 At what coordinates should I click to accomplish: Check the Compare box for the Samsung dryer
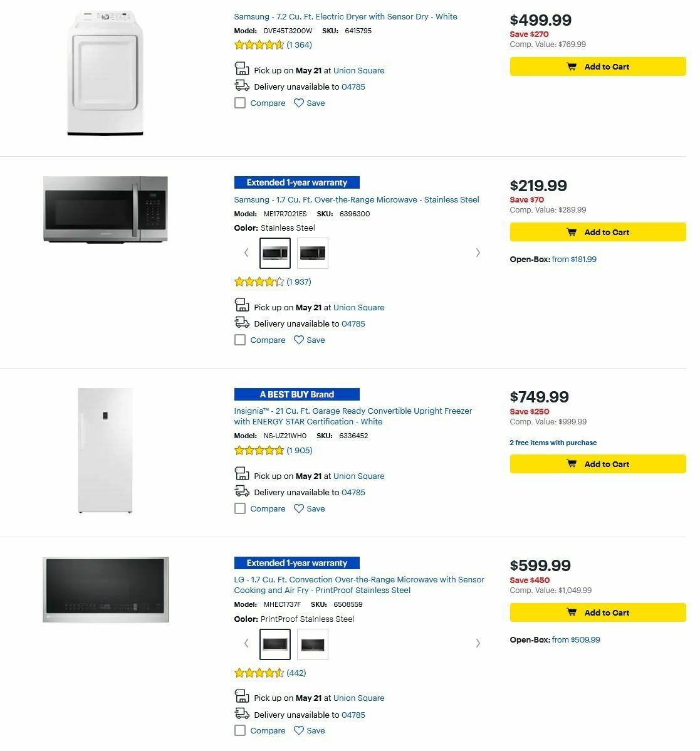(240, 103)
